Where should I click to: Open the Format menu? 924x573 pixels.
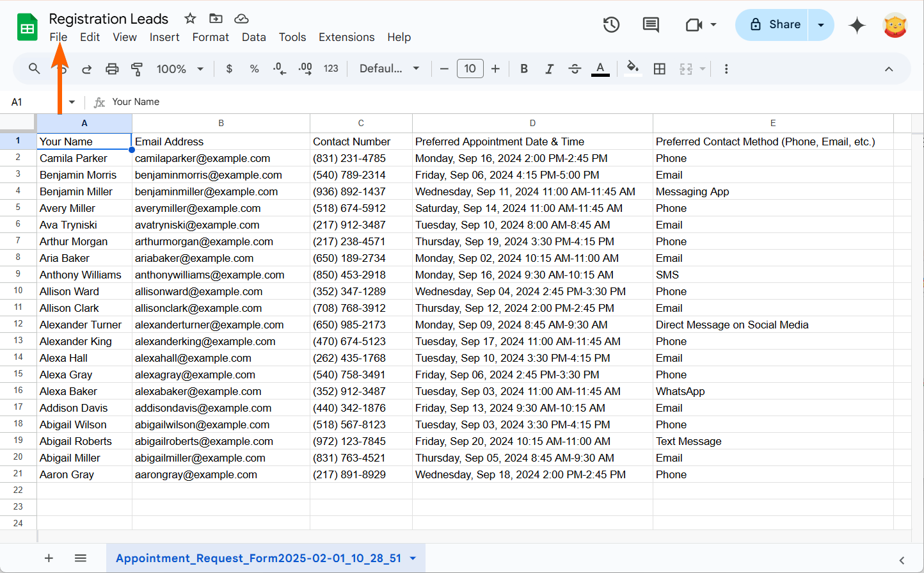211,37
